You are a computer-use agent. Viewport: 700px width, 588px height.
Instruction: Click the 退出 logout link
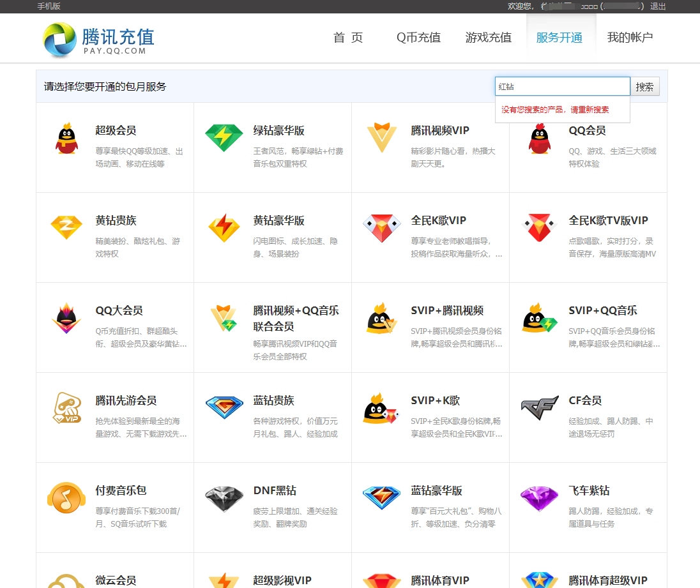point(658,6)
